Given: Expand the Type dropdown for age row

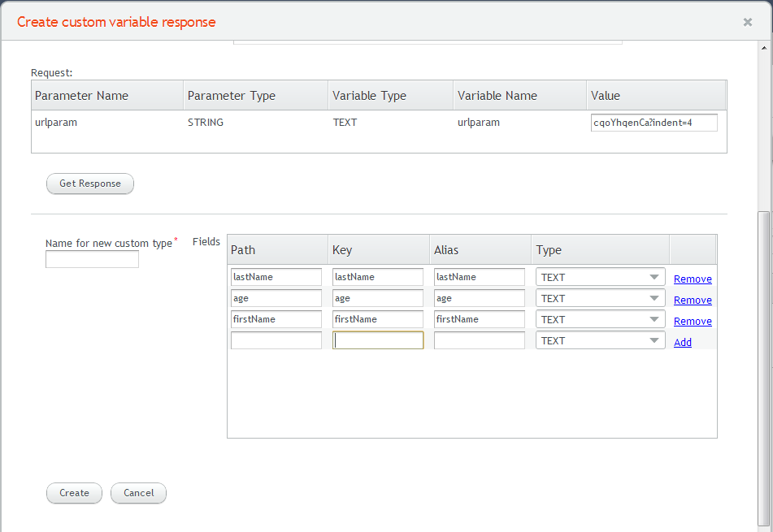Looking at the screenshot, I should click(600, 298).
